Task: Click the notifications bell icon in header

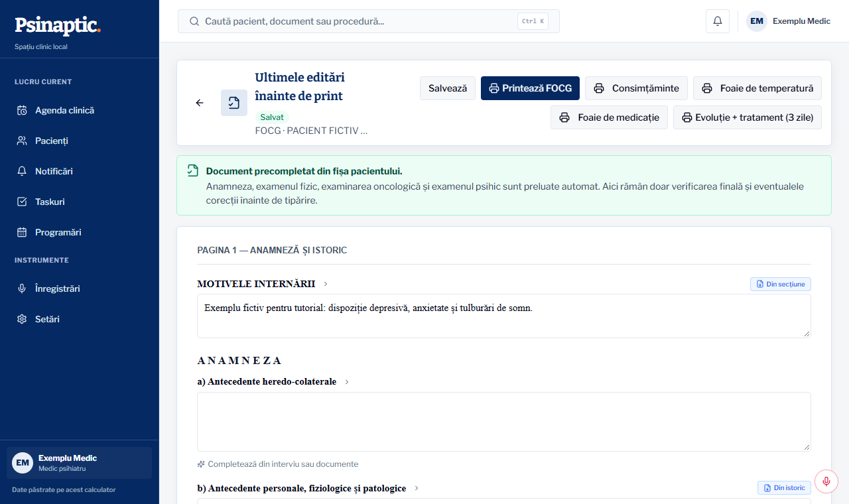Action: click(717, 21)
